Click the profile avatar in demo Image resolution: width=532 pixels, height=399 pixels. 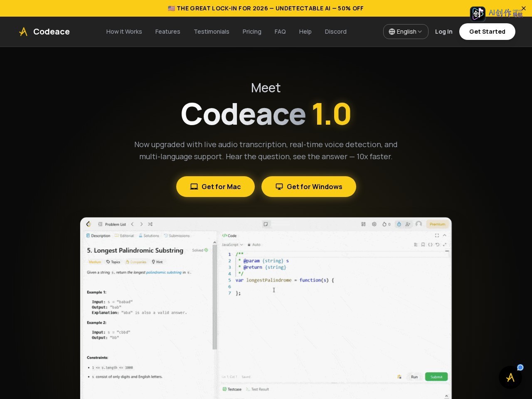coord(419,224)
